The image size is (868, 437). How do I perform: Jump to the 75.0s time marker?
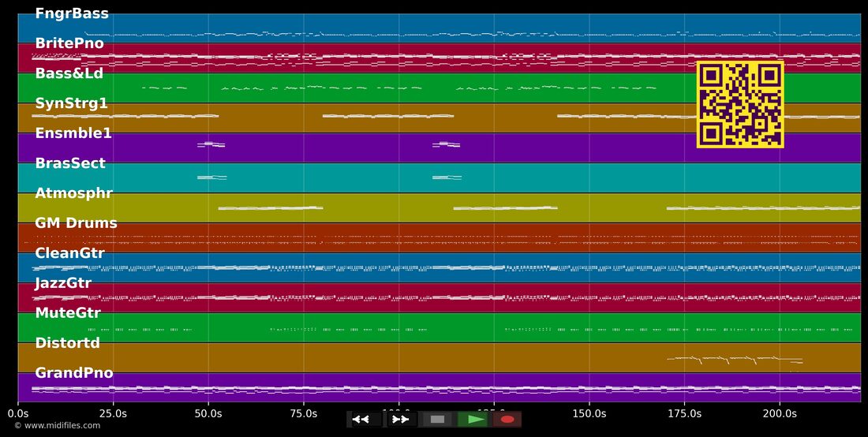coord(304,413)
